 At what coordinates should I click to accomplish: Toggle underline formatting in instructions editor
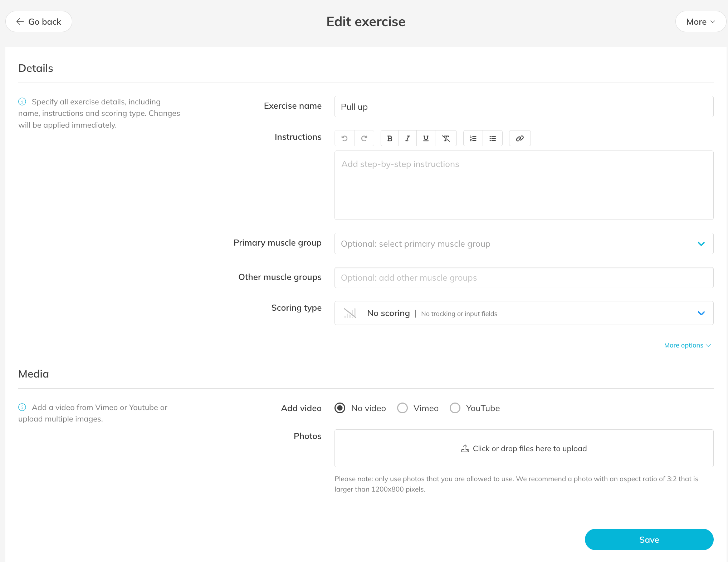click(x=426, y=138)
